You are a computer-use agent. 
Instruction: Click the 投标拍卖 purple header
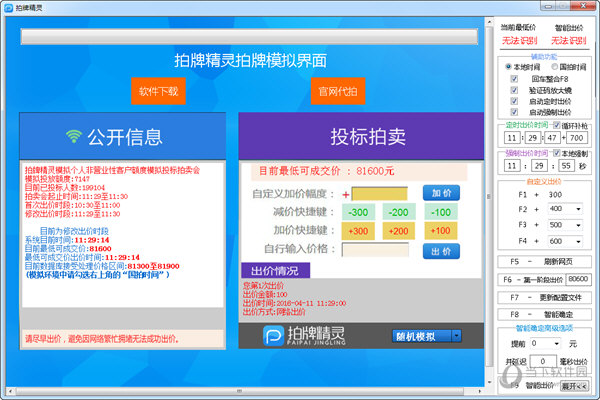(x=361, y=136)
